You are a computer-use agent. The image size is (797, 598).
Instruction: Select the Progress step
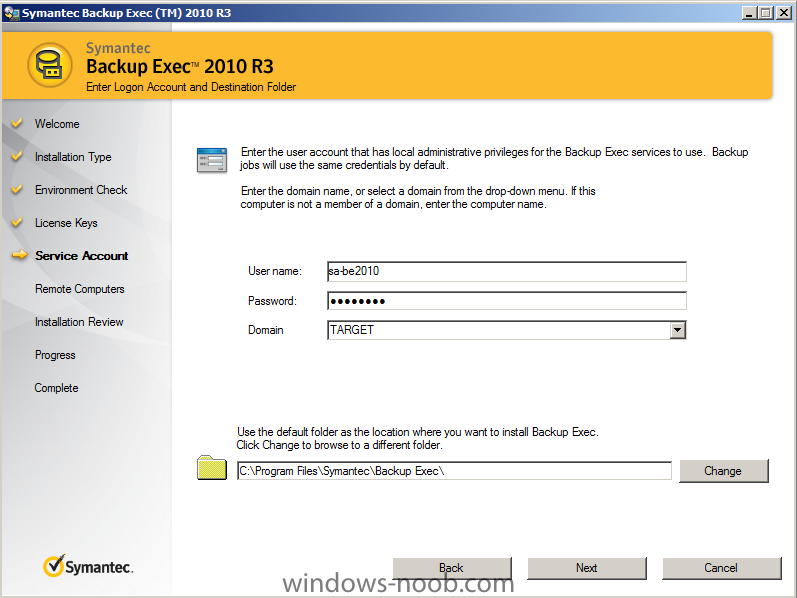tap(55, 355)
